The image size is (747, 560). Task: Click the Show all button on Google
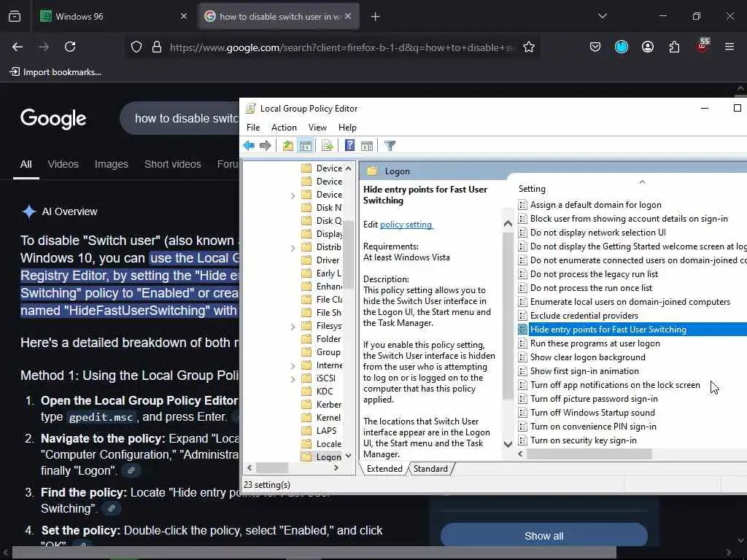543,536
